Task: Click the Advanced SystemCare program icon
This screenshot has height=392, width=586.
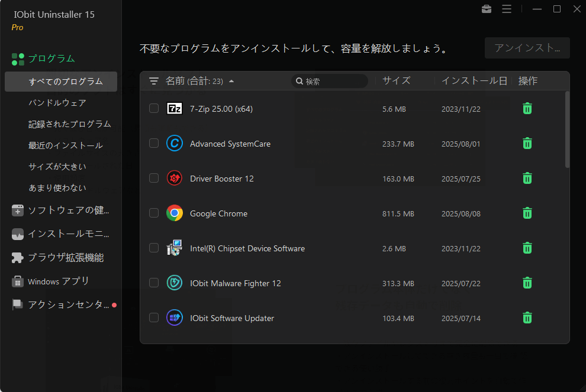Action: tap(175, 143)
